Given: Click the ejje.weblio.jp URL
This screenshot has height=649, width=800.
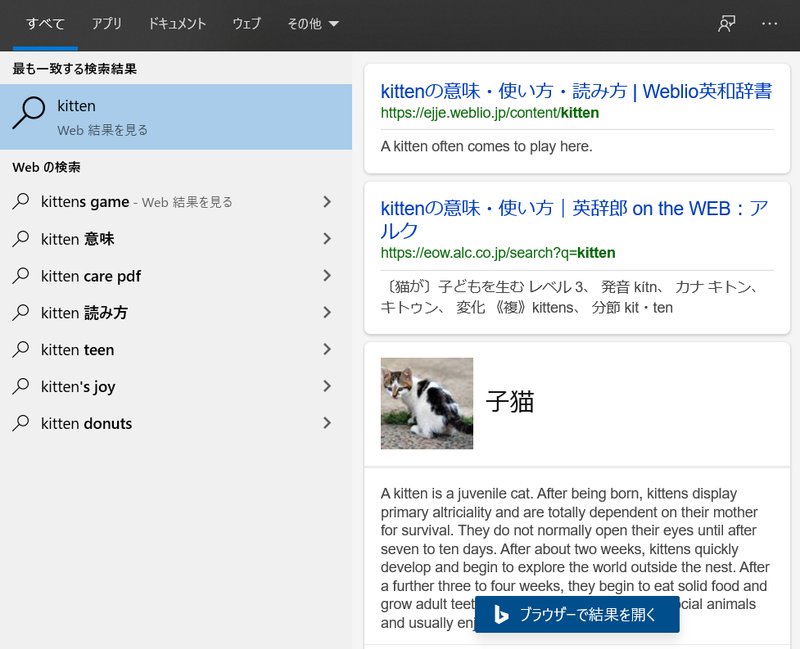Looking at the screenshot, I should (490, 113).
